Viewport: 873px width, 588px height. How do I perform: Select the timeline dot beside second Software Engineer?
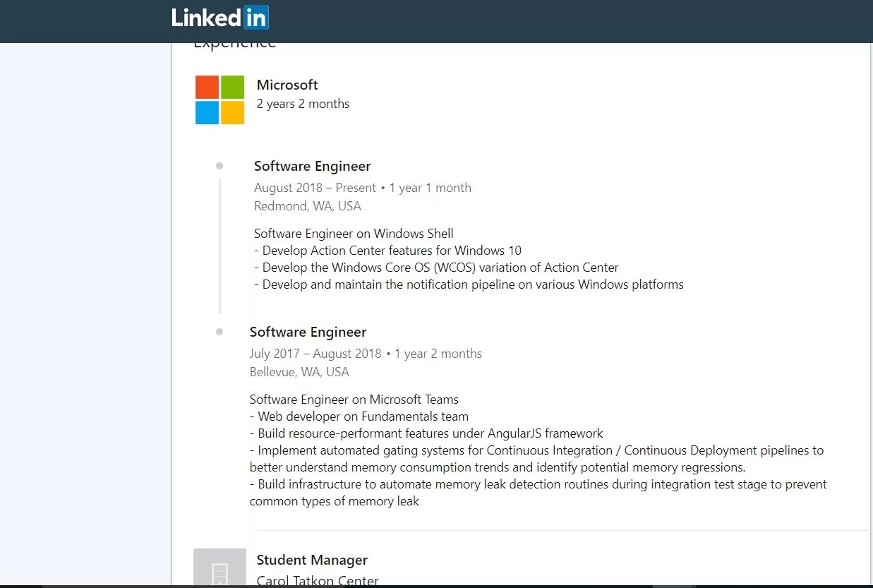click(x=219, y=332)
